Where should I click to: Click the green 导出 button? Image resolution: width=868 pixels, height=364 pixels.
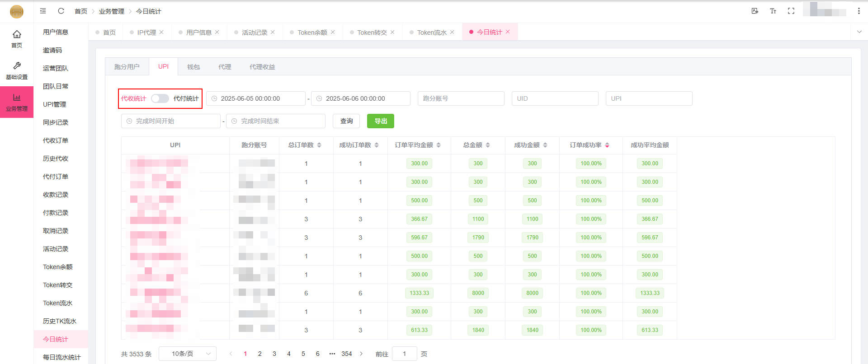(x=380, y=121)
